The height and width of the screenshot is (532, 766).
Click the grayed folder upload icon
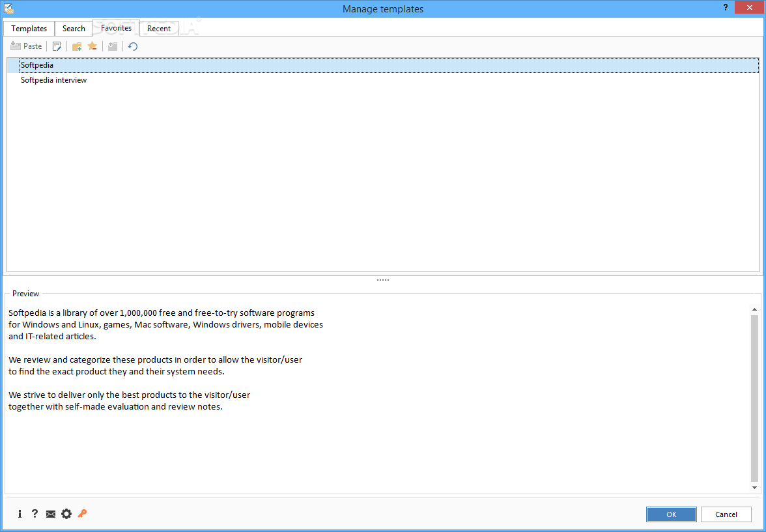coord(113,46)
